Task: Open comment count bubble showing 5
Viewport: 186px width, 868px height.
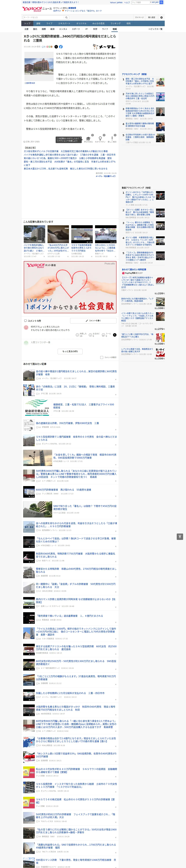Action: click(44, 47)
